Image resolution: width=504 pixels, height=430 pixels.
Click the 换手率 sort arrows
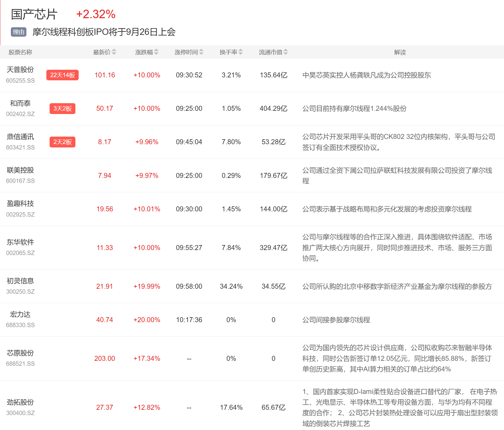241,52
